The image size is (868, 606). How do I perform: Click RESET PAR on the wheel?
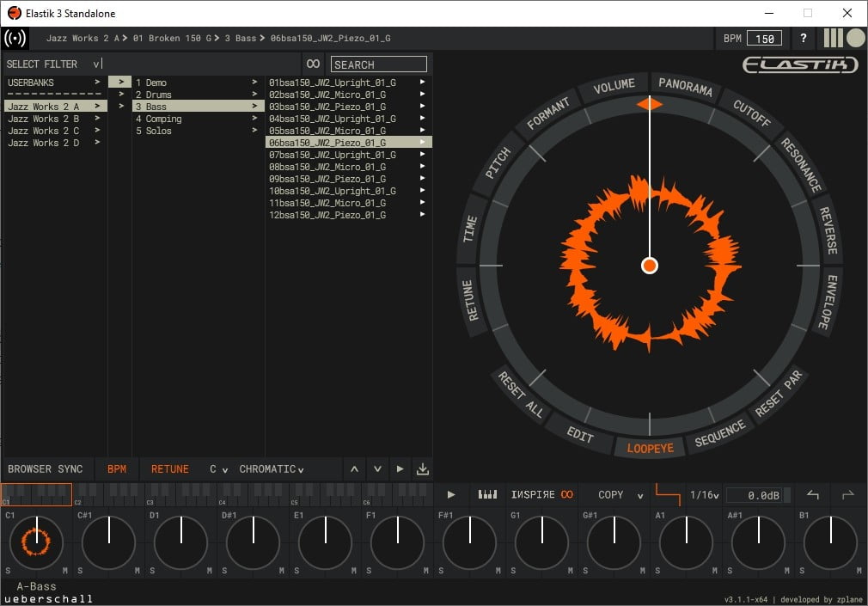779,394
